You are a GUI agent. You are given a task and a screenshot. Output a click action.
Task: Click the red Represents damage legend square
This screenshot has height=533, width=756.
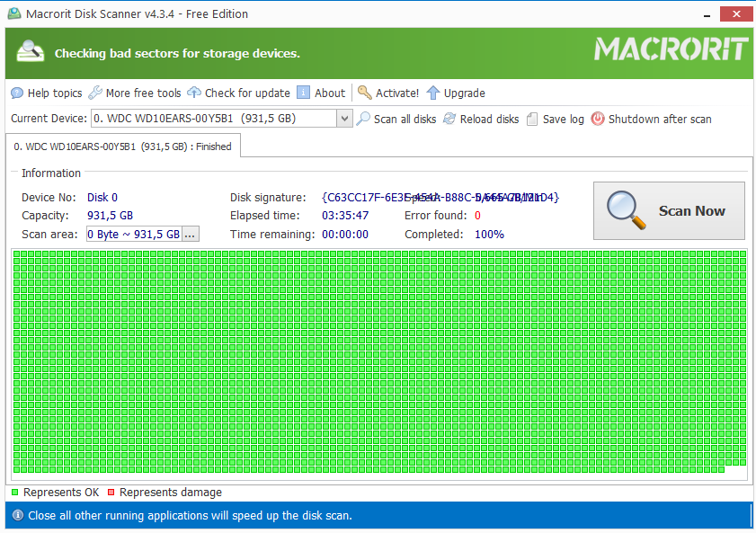point(111,492)
